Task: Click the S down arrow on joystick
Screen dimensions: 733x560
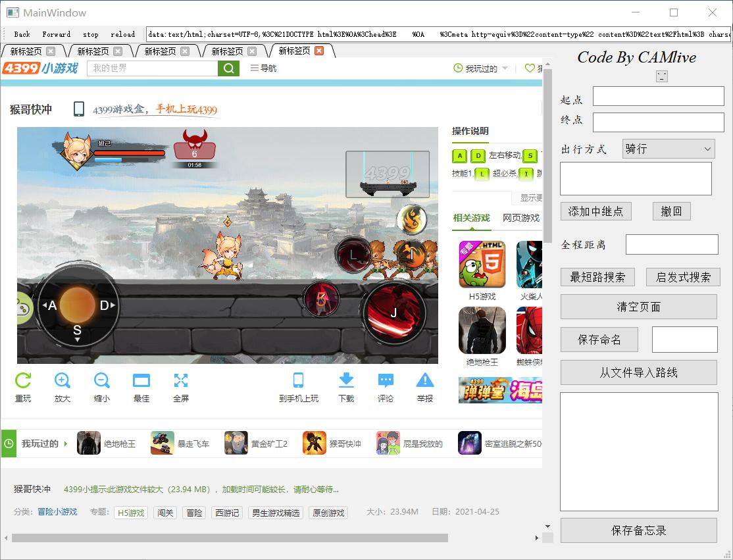Action: click(x=77, y=332)
